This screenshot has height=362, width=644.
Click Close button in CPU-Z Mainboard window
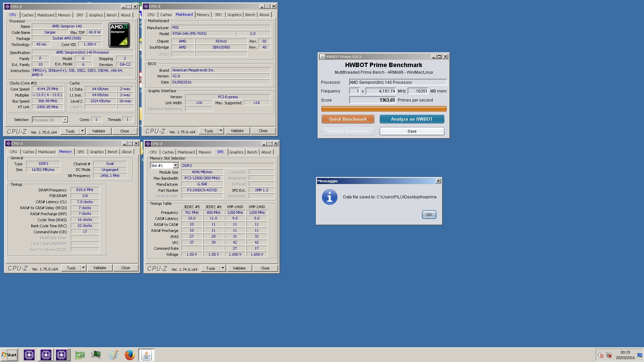[263, 131]
